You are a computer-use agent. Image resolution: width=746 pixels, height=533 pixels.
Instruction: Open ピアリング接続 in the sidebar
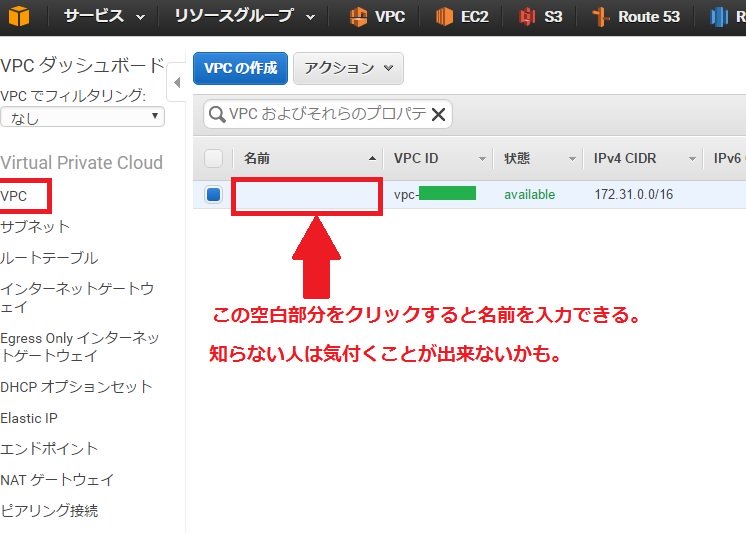point(49,511)
